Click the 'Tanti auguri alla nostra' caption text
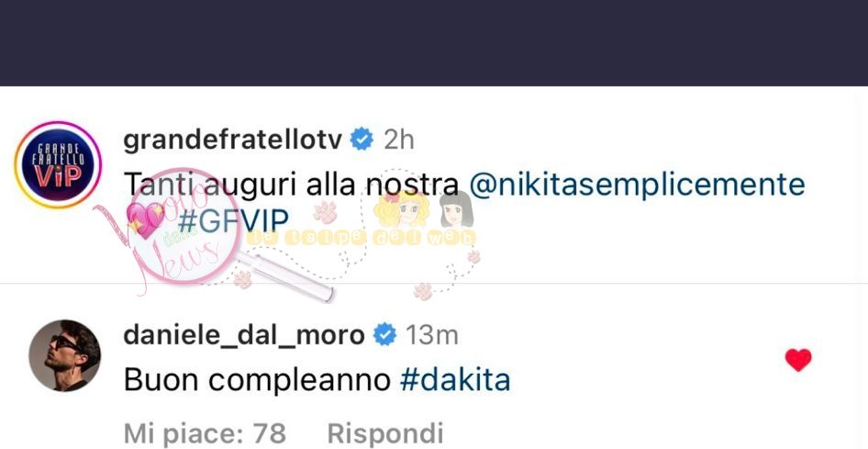868x449 pixels. (291, 185)
